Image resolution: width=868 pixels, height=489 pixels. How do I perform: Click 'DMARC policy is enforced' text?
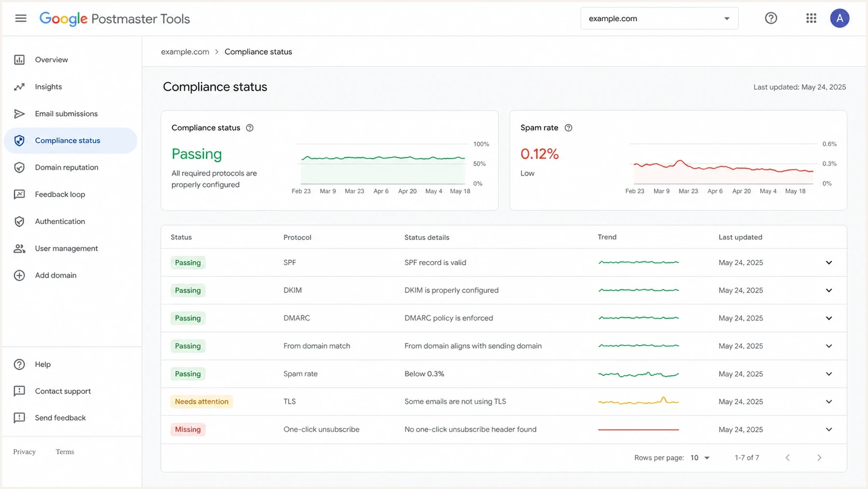point(449,318)
